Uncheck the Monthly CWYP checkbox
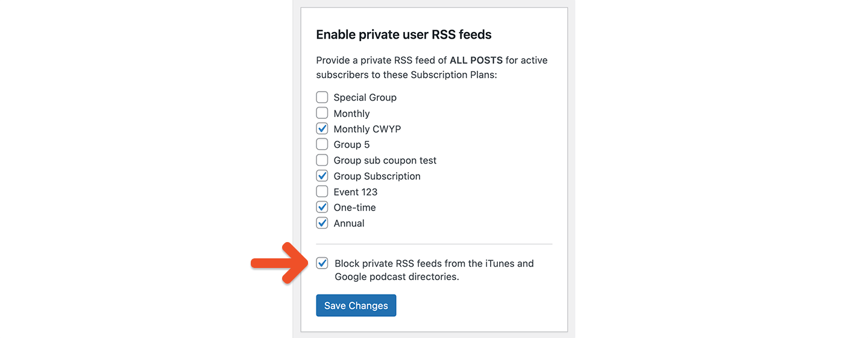Screen dimensions: 868x338 click(322, 129)
